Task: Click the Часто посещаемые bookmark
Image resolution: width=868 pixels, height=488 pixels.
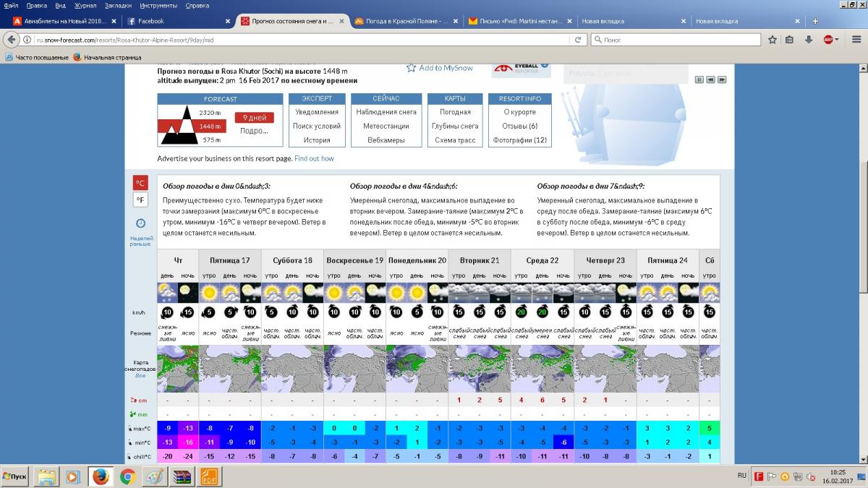Action: 36,57
